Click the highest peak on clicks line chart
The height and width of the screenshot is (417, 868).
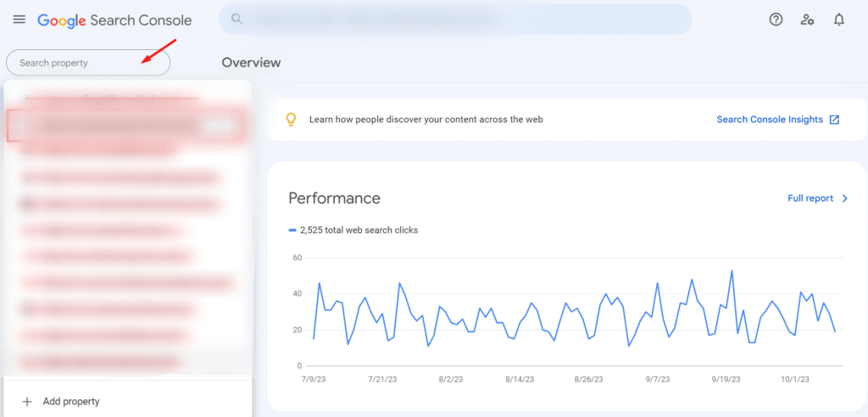coord(732,270)
